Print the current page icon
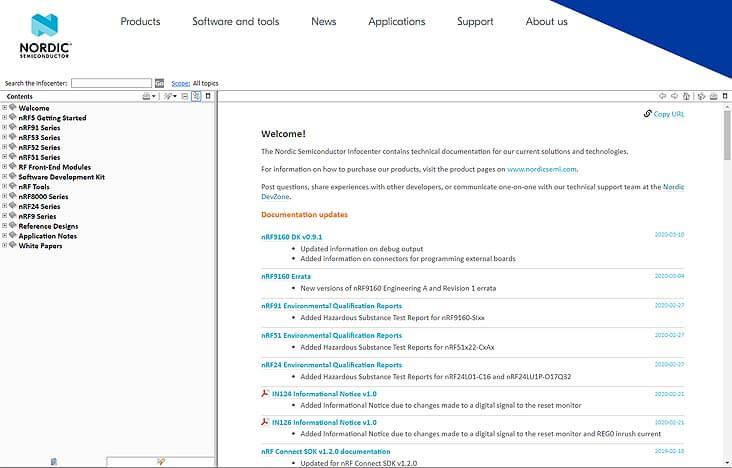The image size is (732, 468). (713, 96)
